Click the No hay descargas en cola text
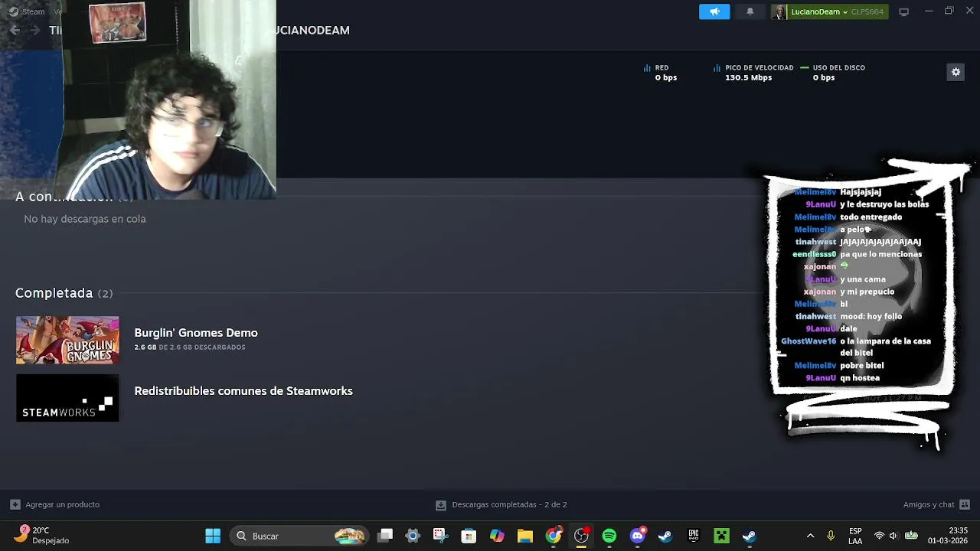This screenshot has height=551, width=980. pos(85,219)
